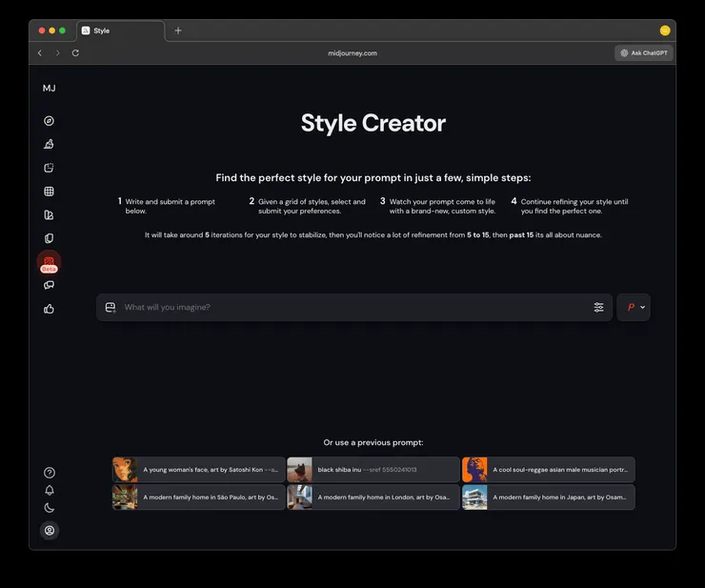The width and height of the screenshot is (705, 588).
Task: Select the 'modern family home in London' prompt
Action: click(373, 497)
